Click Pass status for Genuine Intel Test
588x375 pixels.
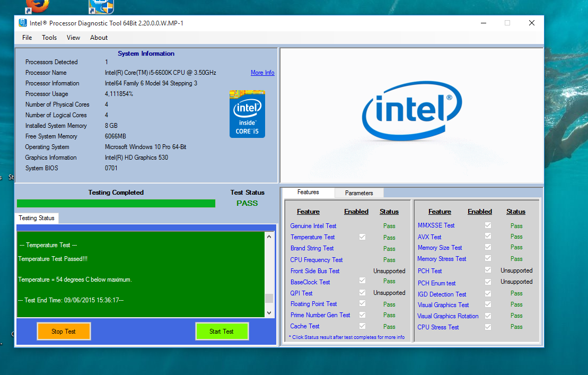(x=389, y=226)
